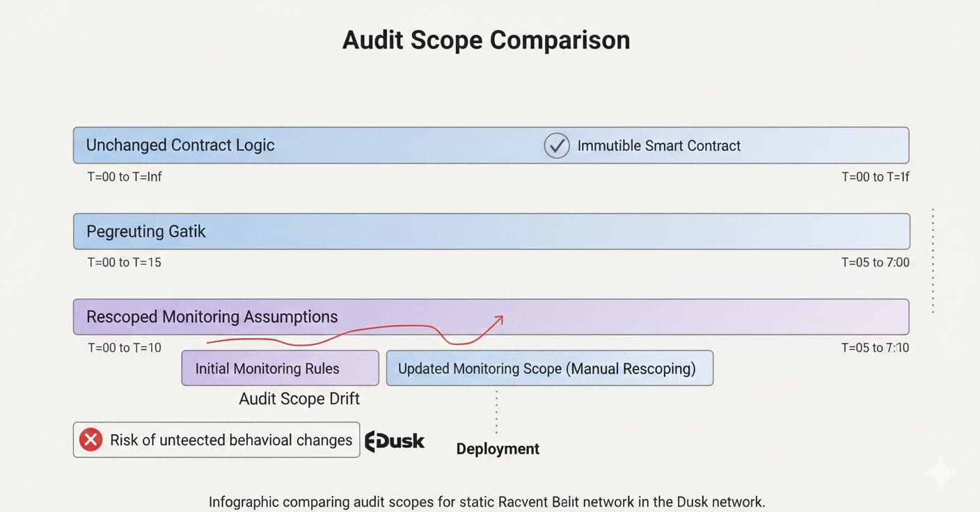Click the T=00 to T=Inf time label
Screen dimensions: 980x512
(x=125, y=177)
